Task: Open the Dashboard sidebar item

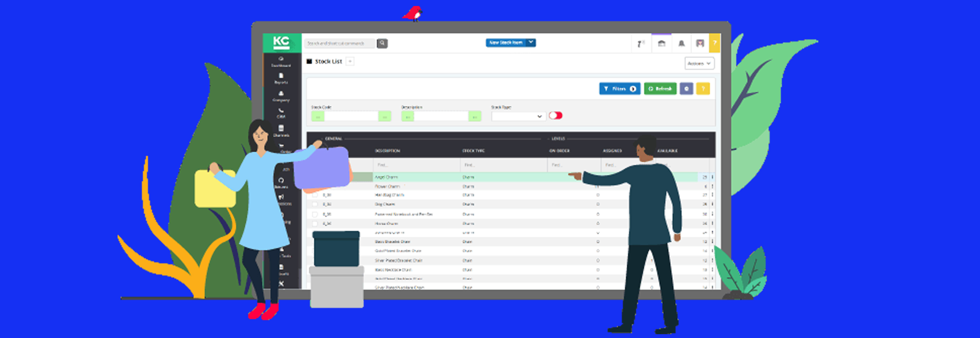Action: 281,62
